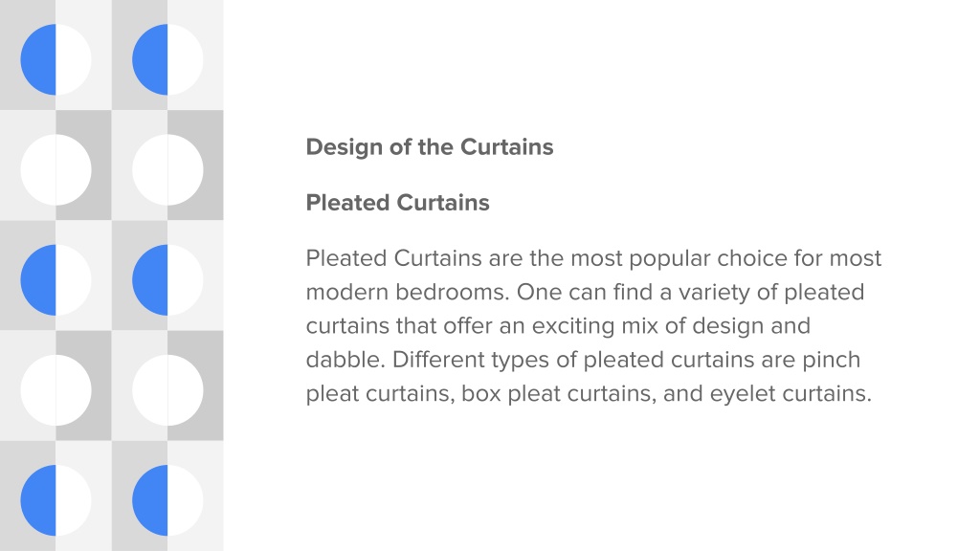The image size is (980, 551).
Task: Click the first white circle in the fourth pattern row
Action: pos(56,390)
